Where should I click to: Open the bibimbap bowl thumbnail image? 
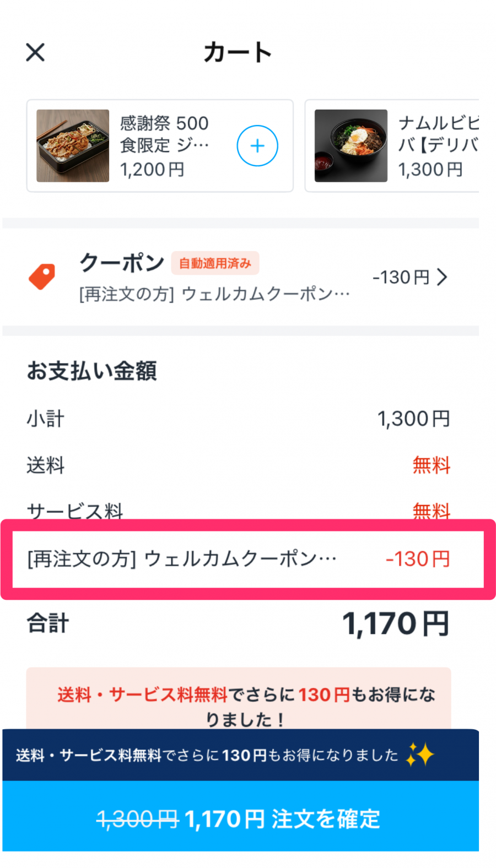point(351,146)
